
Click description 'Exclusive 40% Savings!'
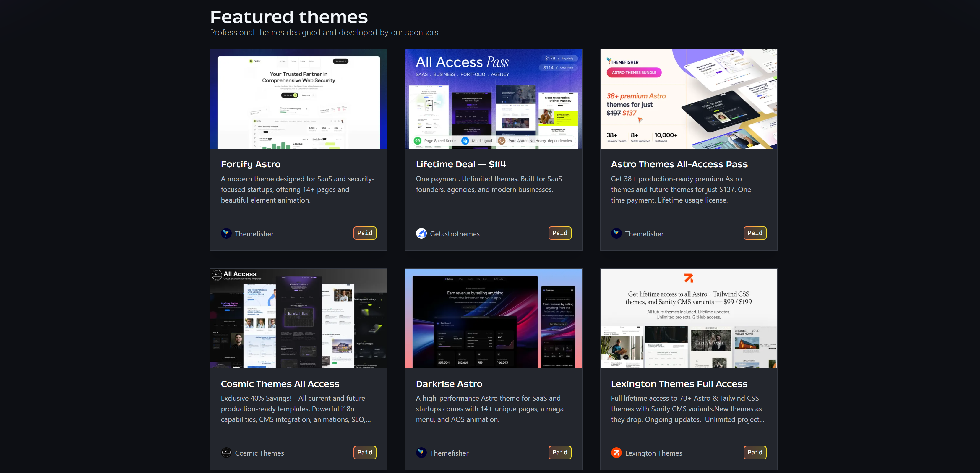[296, 409]
